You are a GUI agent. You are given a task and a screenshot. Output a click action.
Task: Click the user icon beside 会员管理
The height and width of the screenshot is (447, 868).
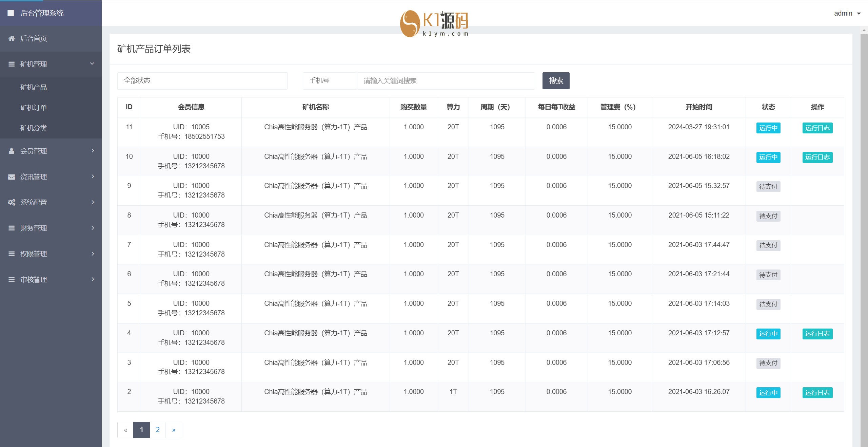(12, 151)
